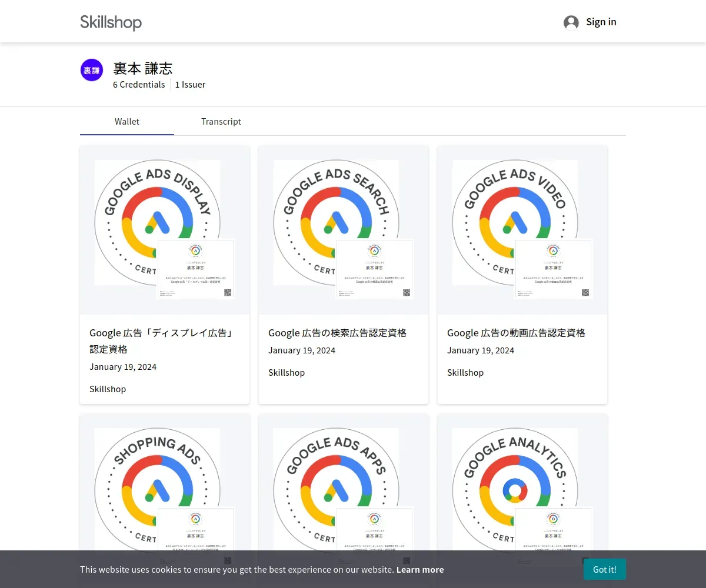Click the Sign in avatar icon

(x=571, y=22)
